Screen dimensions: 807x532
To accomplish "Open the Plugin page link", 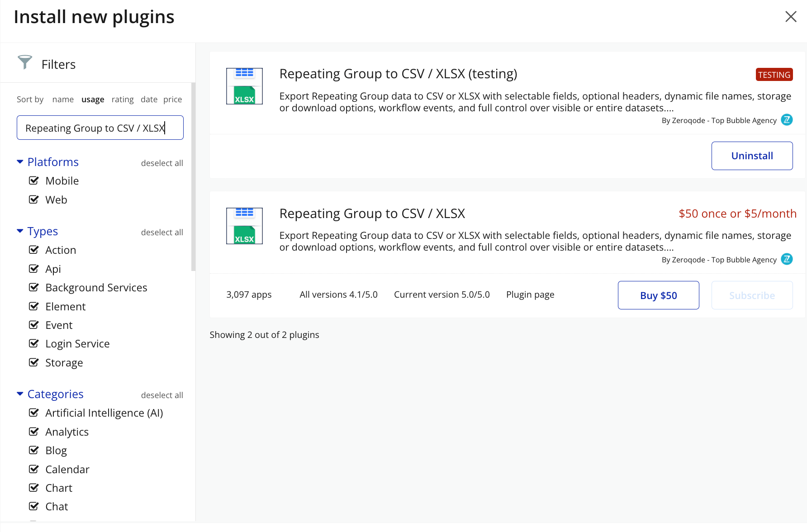I will [x=530, y=295].
